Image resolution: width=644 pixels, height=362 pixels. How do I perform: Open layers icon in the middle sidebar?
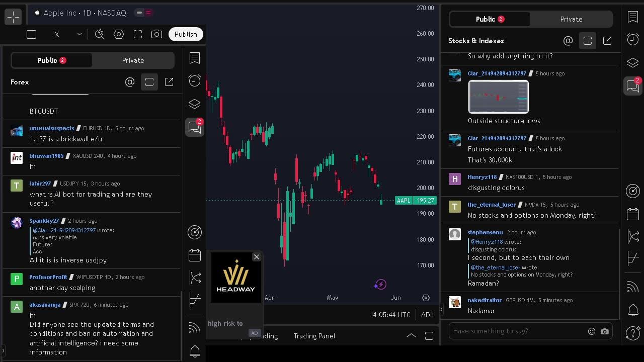pos(195,104)
